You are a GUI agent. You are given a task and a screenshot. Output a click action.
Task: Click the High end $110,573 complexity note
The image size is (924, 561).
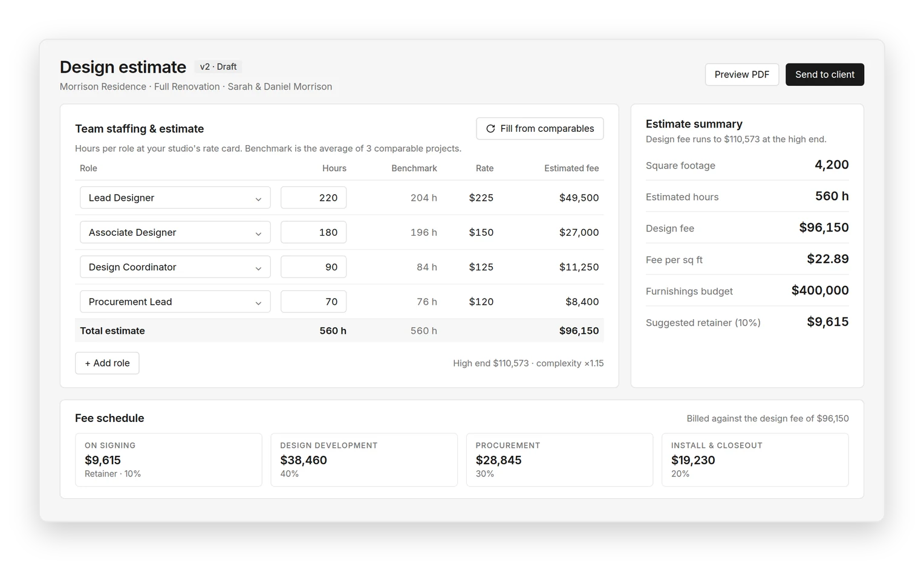(x=528, y=363)
